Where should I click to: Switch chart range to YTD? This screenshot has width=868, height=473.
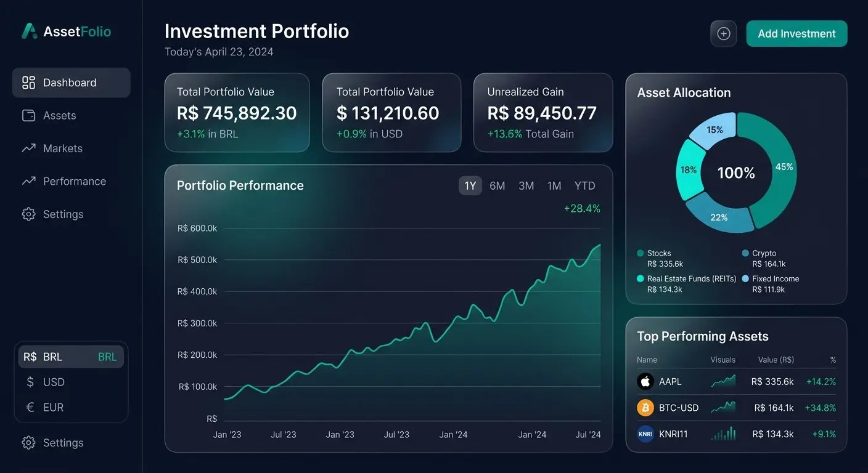click(584, 186)
